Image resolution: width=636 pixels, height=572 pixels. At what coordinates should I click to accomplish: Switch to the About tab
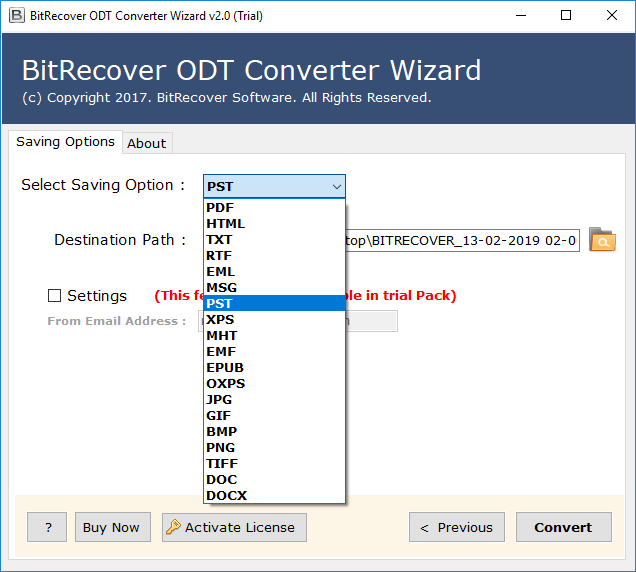tap(147, 143)
